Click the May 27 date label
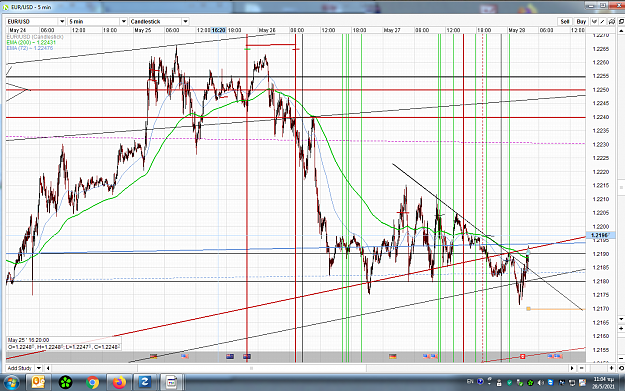 coord(392,30)
